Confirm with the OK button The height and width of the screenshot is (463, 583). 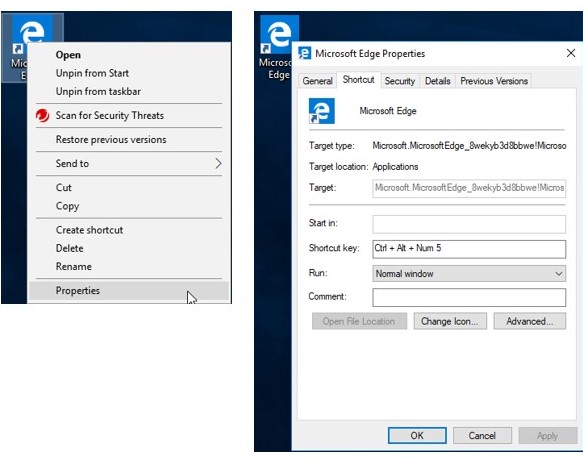[x=417, y=435]
